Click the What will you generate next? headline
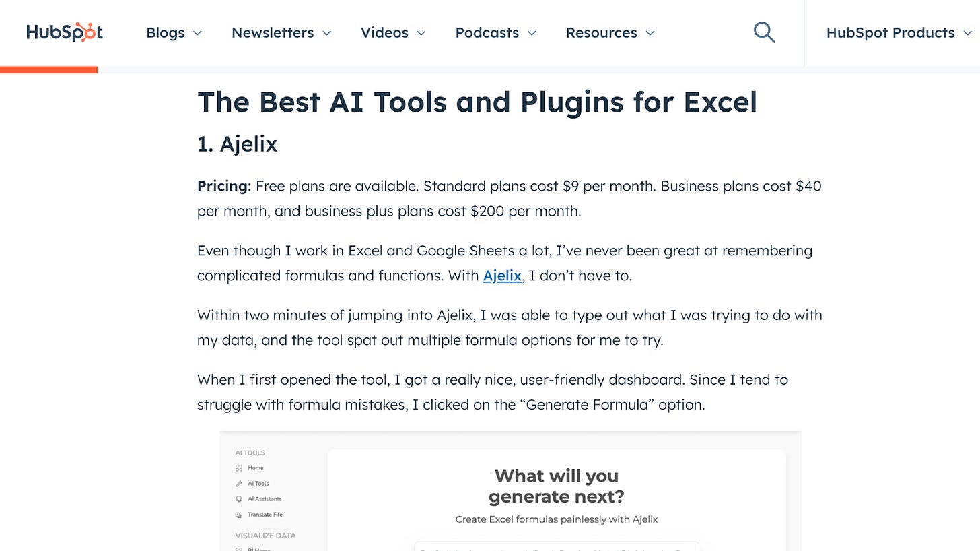Viewport: 980px width, 551px height. 557,486
